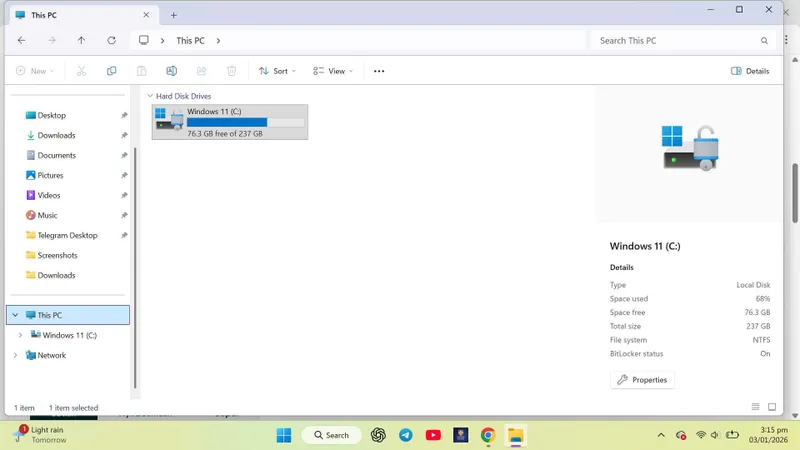Open YouTube from the taskbar
The image size is (800, 450).
pyautogui.click(x=433, y=435)
